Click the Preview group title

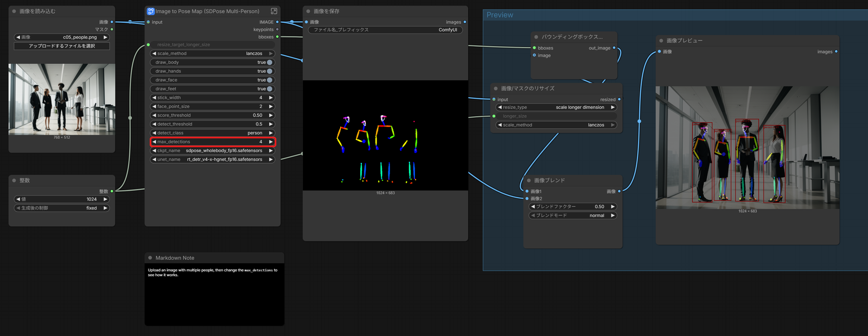(500, 15)
